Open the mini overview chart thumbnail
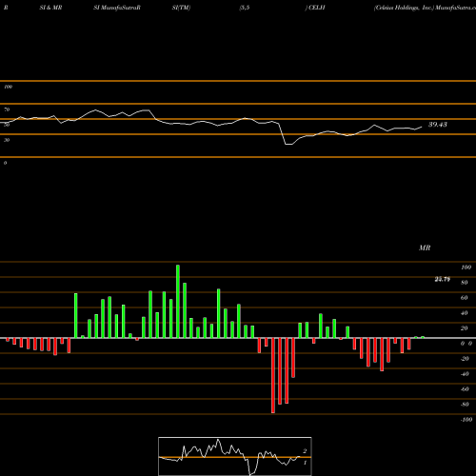The width and height of the screenshot is (476, 476). [235, 456]
